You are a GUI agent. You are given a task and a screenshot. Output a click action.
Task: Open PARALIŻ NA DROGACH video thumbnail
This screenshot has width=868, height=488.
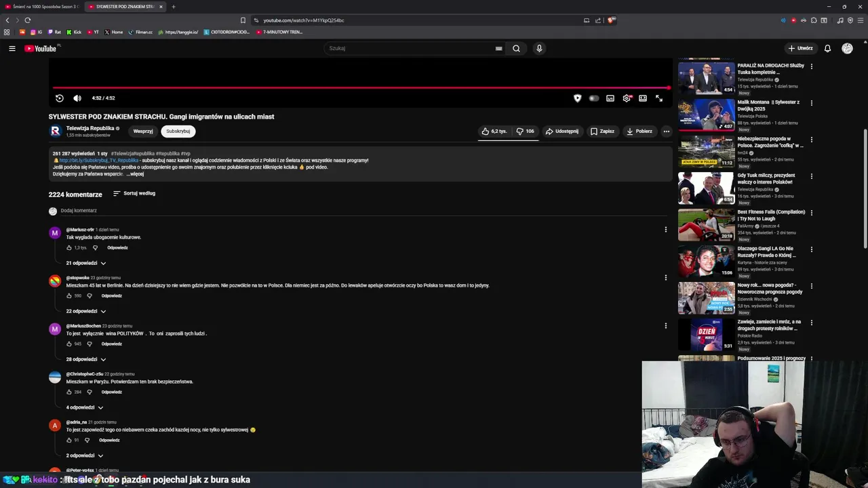pyautogui.click(x=706, y=79)
